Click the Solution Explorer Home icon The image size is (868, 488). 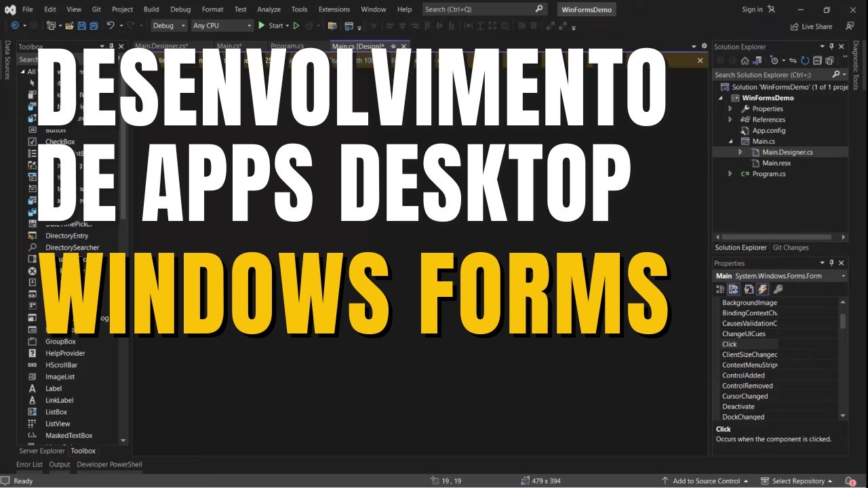[745, 60]
